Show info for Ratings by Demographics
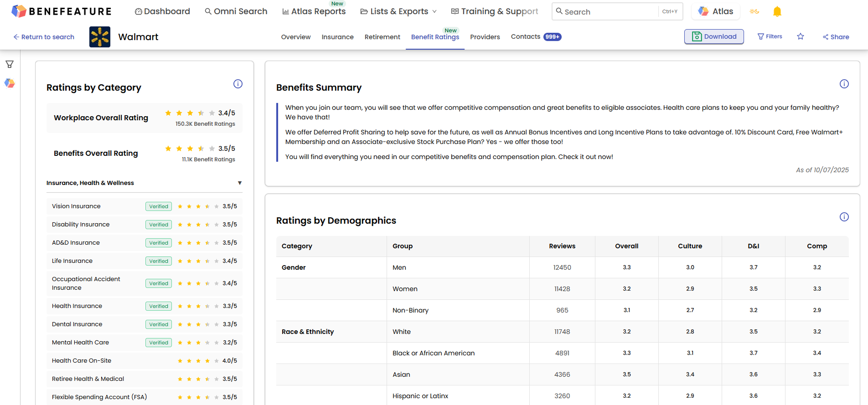This screenshot has height=405, width=868. (844, 217)
